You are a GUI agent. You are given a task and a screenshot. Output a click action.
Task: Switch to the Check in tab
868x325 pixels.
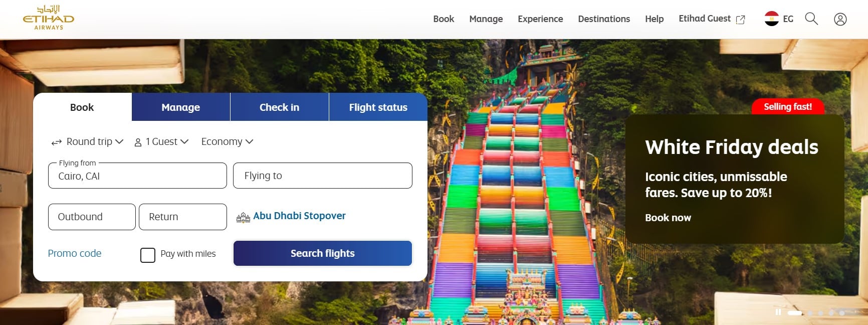tap(280, 107)
